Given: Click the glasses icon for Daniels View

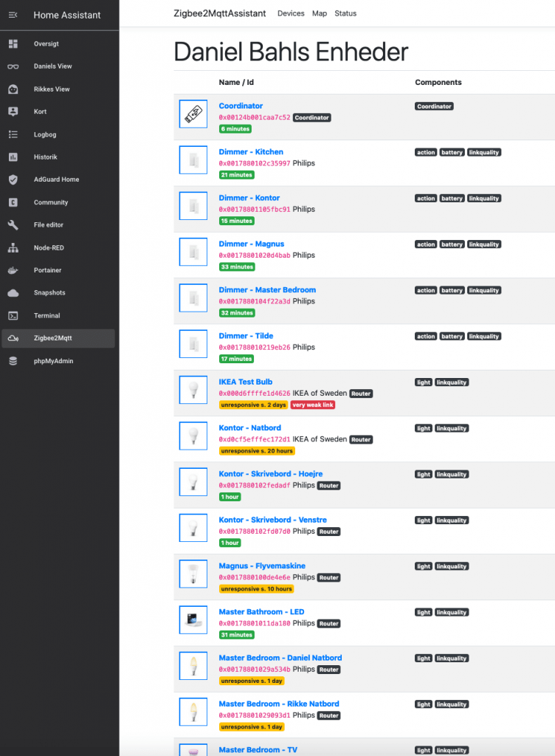Looking at the screenshot, I should [13, 66].
